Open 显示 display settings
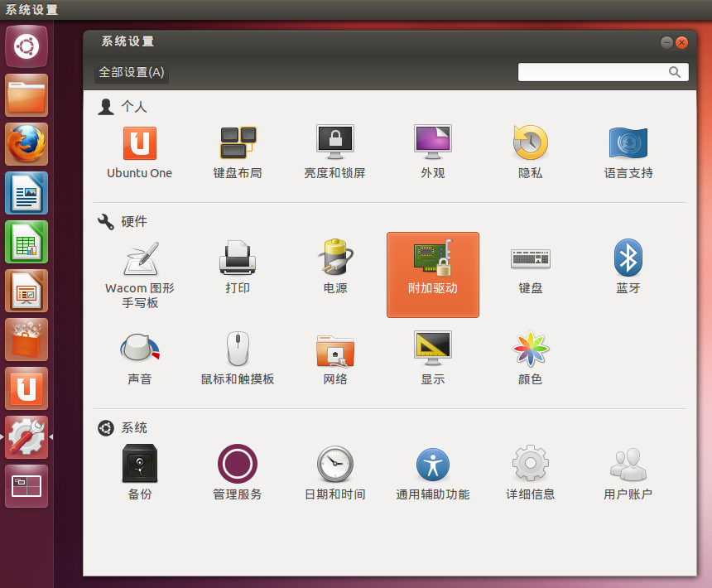Screen dimensions: 712x588 point(433,359)
